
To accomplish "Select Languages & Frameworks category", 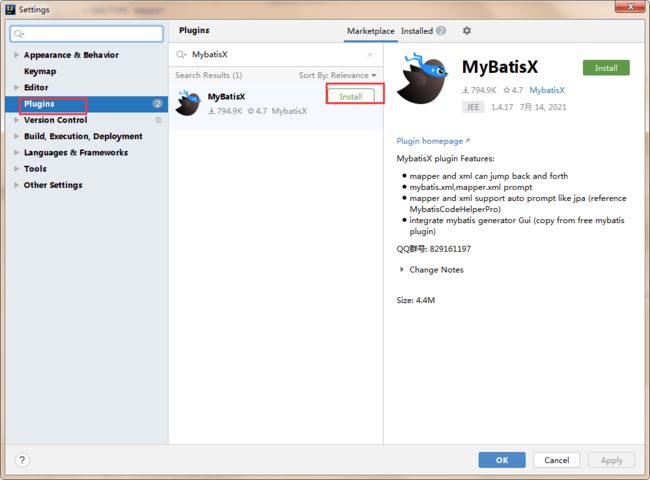I will click(76, 153).
